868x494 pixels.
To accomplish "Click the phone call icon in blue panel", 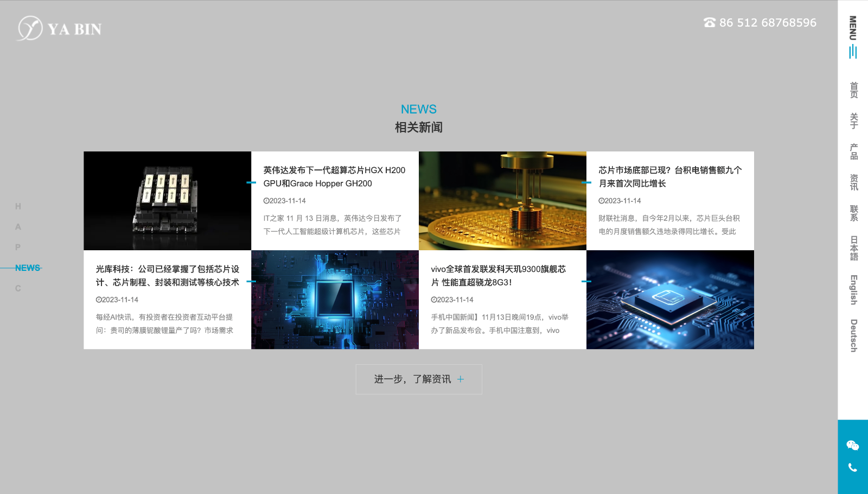I will (x=853, y=467).
